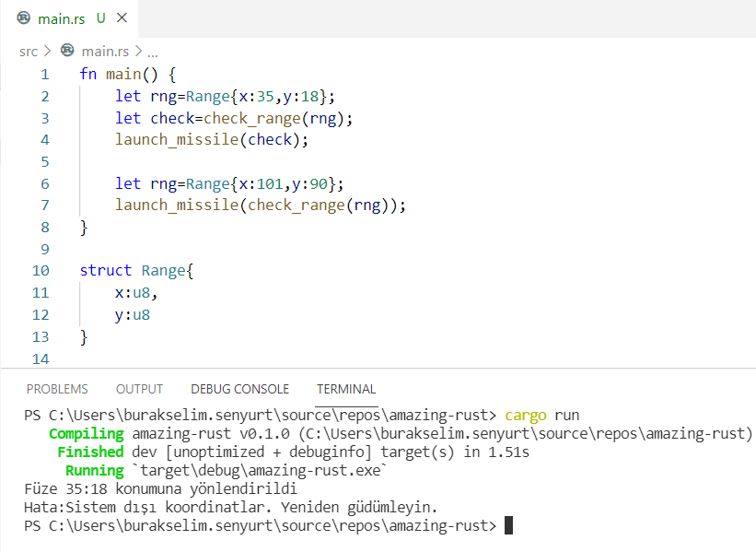This screenshot has height=552, width=756.
Task: Open the src folder breadcrumb
Action: point(29,52)
